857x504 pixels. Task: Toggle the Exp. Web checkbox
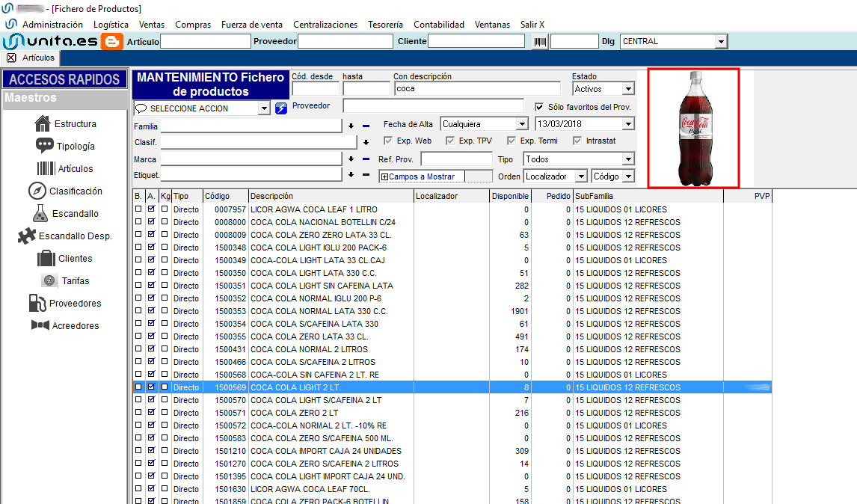click(x=388, y=141)
